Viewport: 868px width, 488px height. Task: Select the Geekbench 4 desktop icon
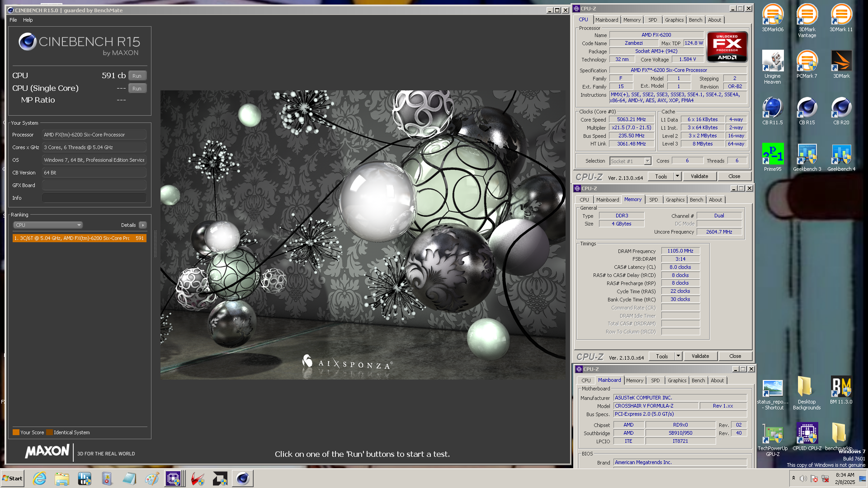[x=841, y=157]
